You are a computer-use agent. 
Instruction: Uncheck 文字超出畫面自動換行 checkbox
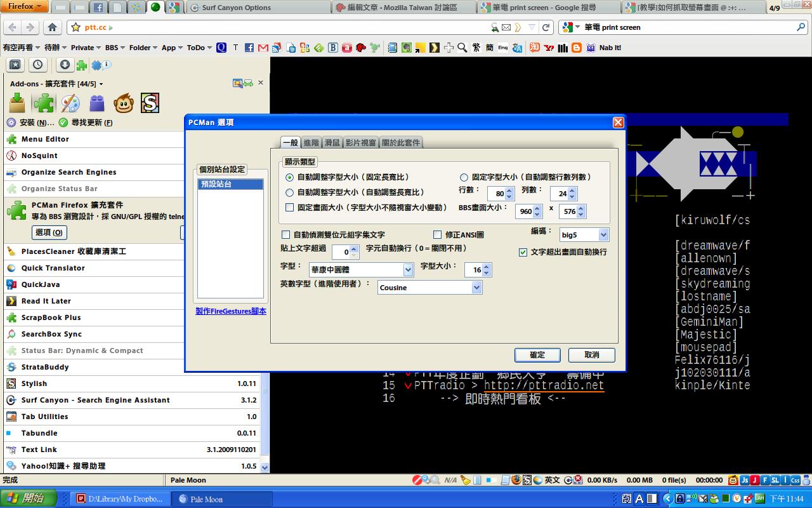pos(523,252)
